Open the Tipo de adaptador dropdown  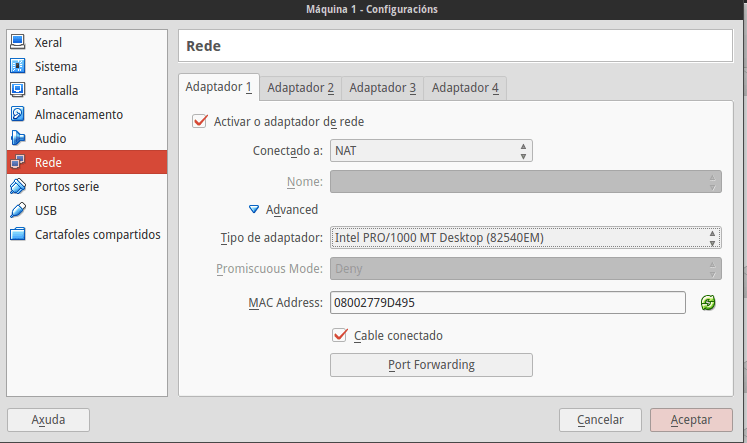click(525, 237)
